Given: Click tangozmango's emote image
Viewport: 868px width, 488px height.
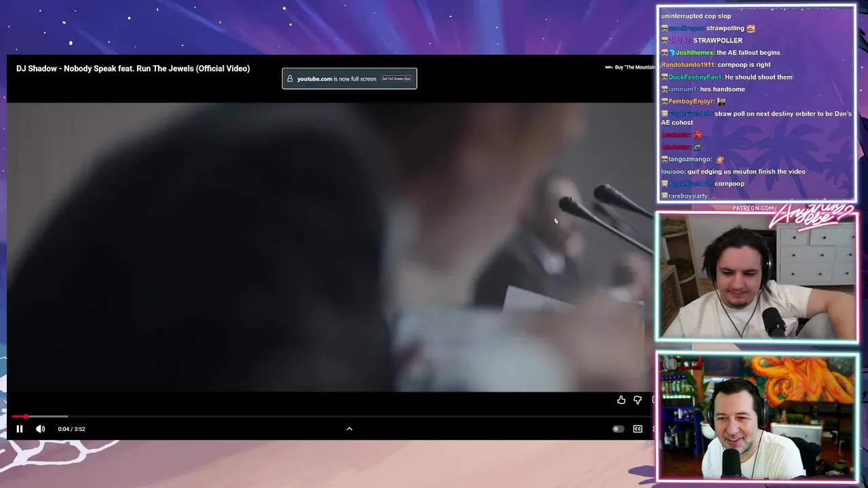Looking at the screenshot, I should pyautogui.click(x=719, y=159).
